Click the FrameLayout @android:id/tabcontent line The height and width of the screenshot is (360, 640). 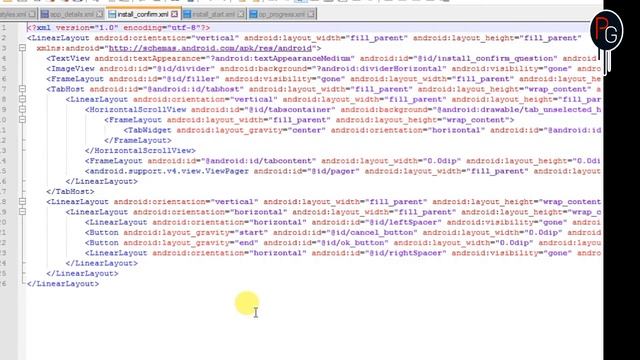[344, 161]
